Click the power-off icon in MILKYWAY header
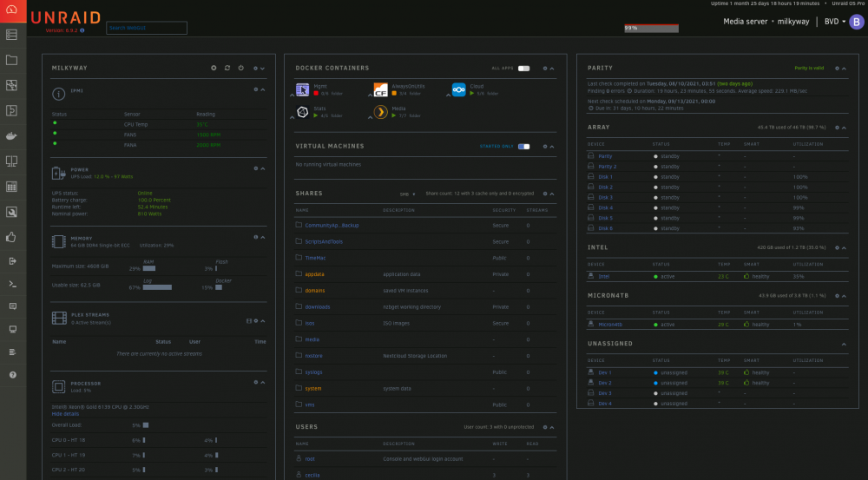Viewport: 868px width, 480px height. pyautogui.click(x=240, y=68)
